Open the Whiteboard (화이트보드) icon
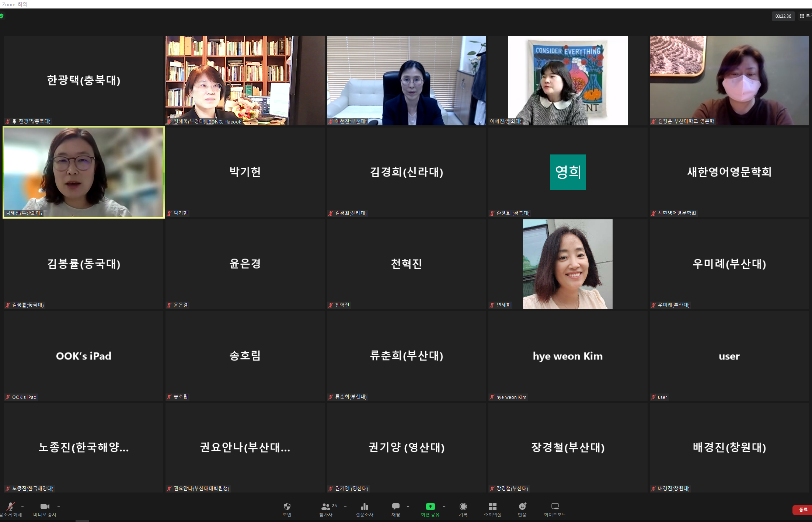812x522 pixels. point(555,507)
